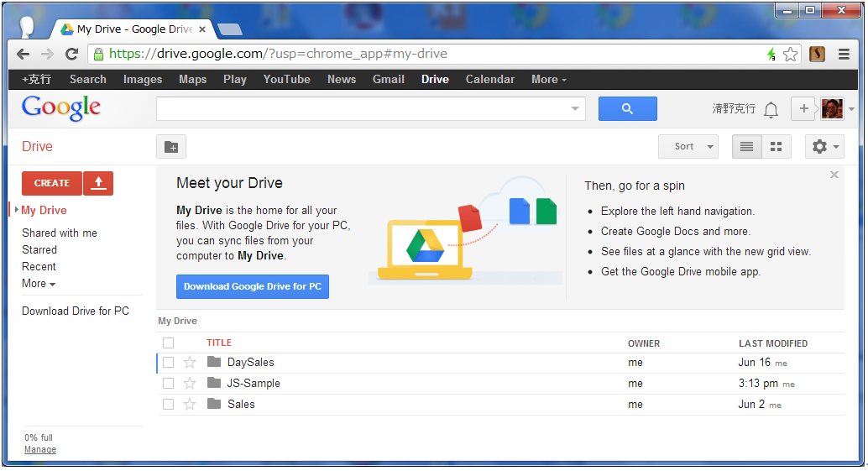The height and width of the screenshot is (471, 868).
Task: Star the JS-Sample folder
Action: [190, 384]
